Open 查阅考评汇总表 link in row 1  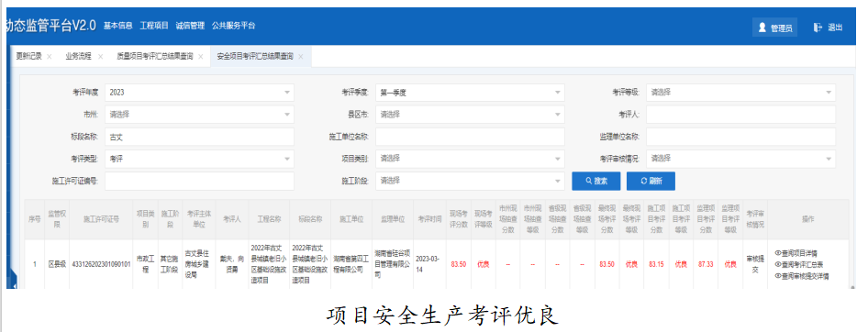799,264
